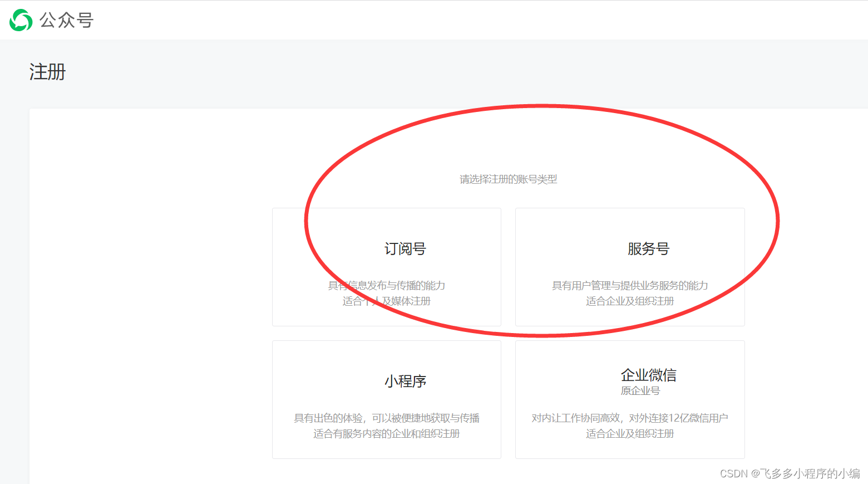
Task: Choose the 企业微信 registration card
Action: [x=630, y=399]
